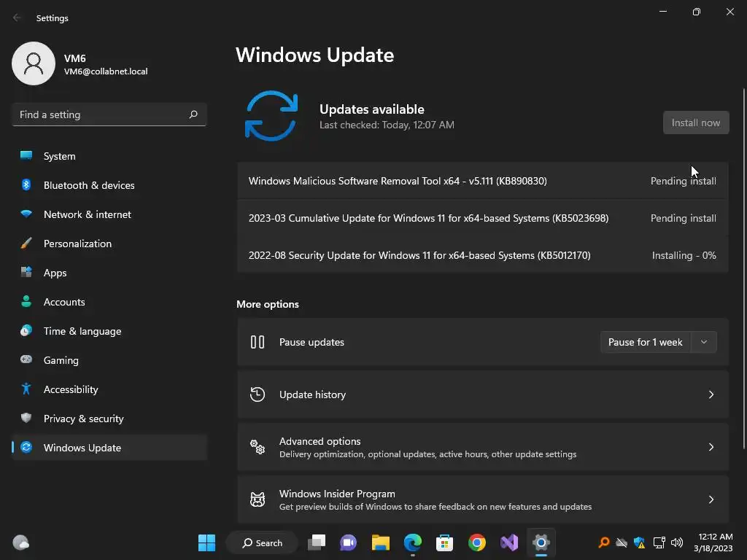Open Update history via its chevron
Image resolution: width=747 pixels, height=560 pixels.
click(711, 394)
